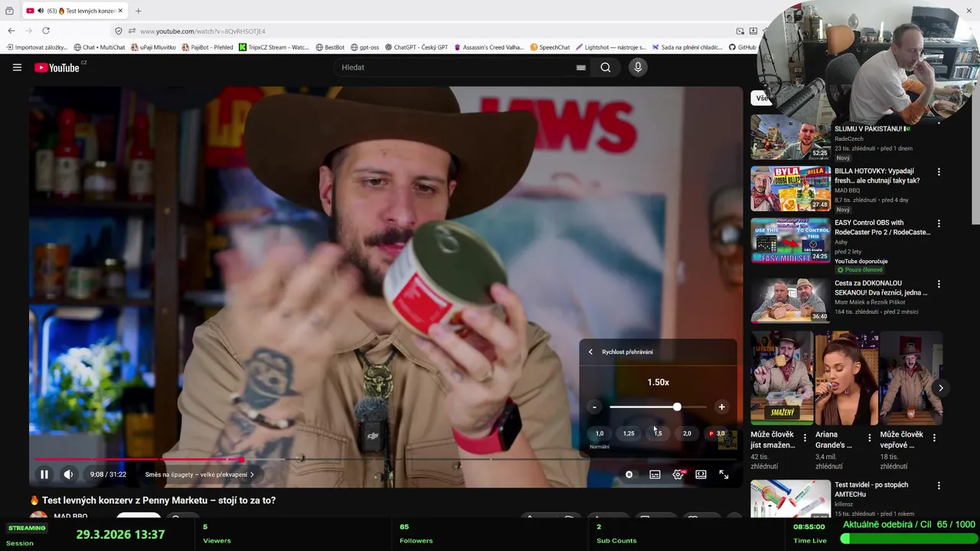Open 'Chat • MultiChat' bookmark
Viewport: 980px width, 551px height.
click(x=99, y=47)
